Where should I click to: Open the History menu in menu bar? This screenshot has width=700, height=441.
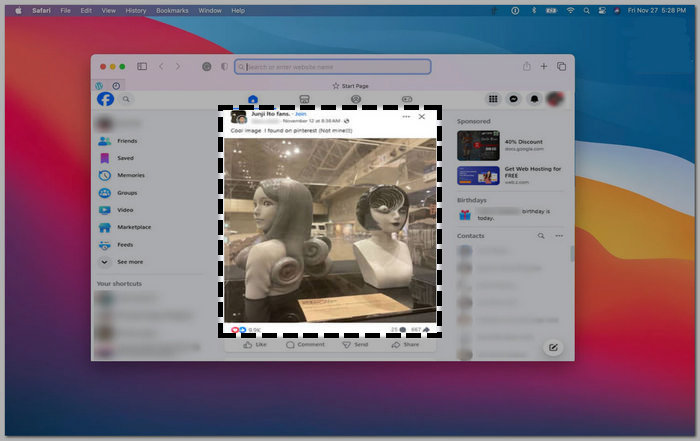(x=136, y=10)
